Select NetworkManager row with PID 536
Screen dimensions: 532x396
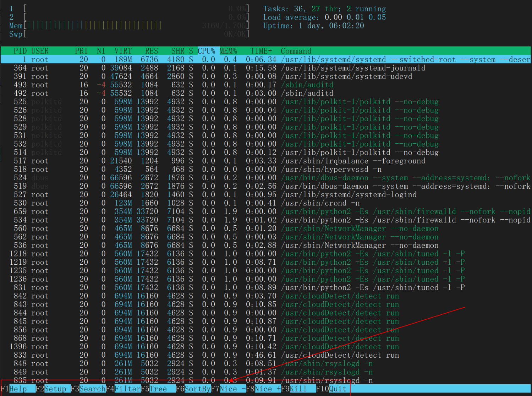(x=266, y=245)
